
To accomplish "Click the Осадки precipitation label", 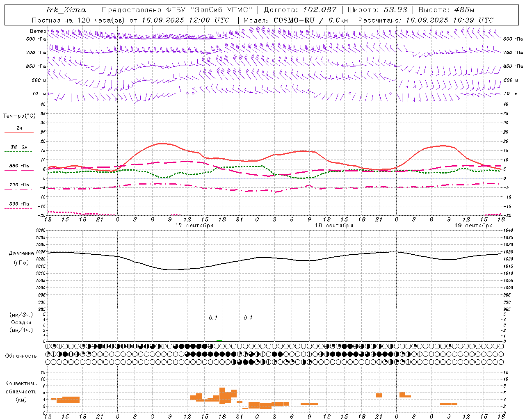I will coord(21,322).
